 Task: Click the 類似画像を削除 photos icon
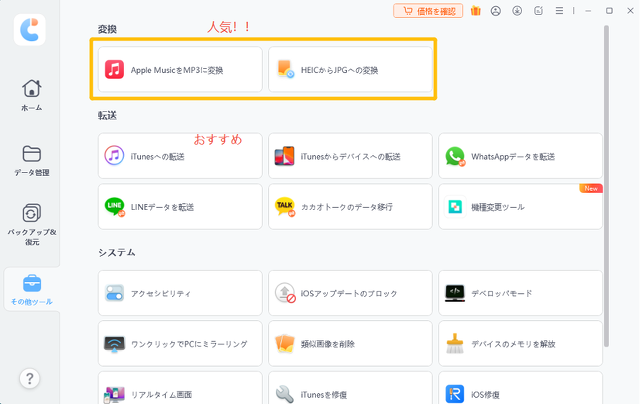[284, 344]
